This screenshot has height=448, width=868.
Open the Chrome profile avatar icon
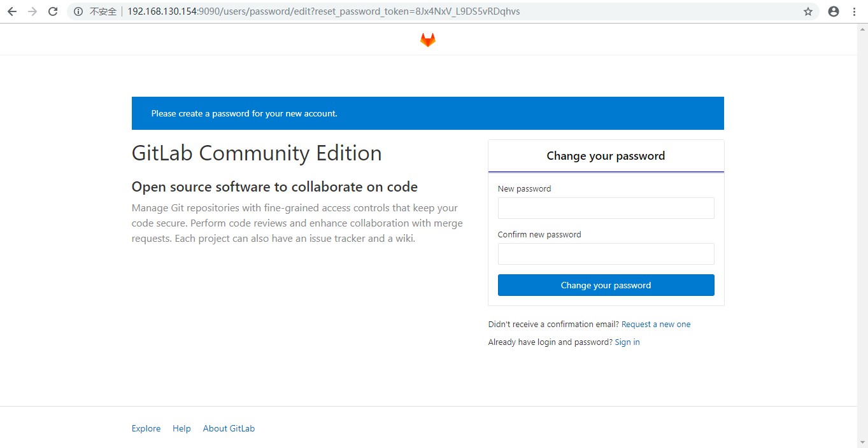coord(833,11)
